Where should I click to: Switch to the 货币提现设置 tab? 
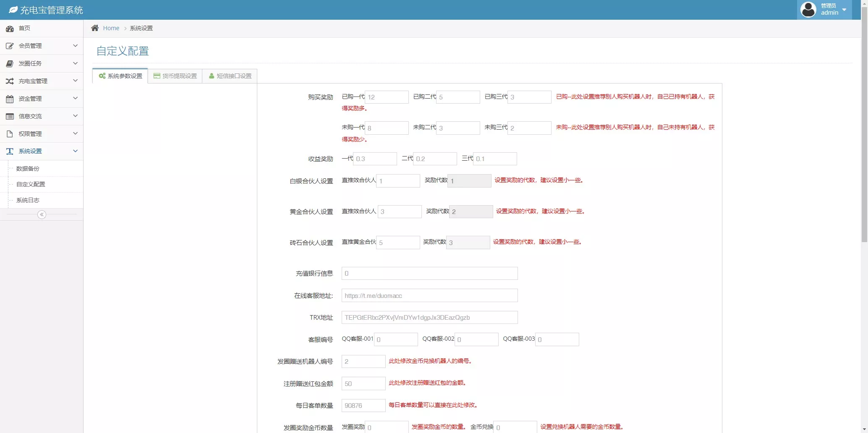175,76
